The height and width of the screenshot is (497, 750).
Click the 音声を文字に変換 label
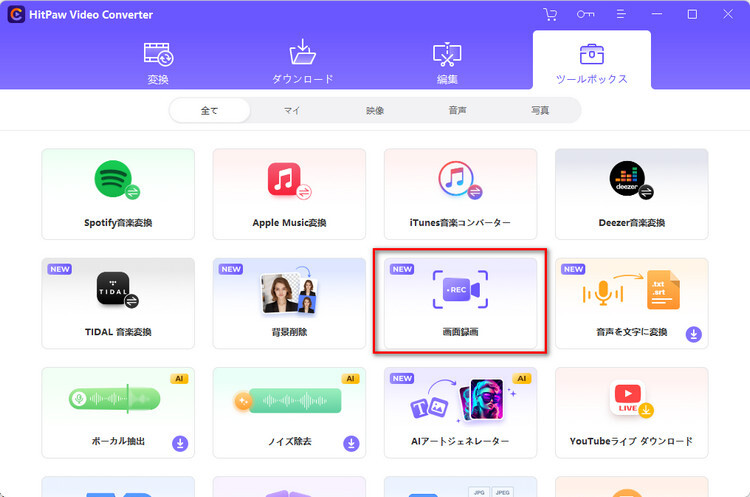tap(631, 331)
